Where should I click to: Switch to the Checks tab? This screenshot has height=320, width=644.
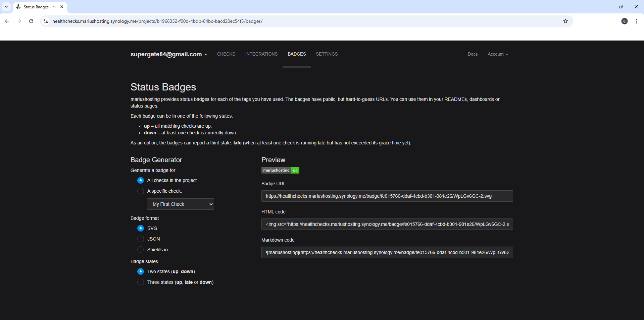tap(226, 54)
